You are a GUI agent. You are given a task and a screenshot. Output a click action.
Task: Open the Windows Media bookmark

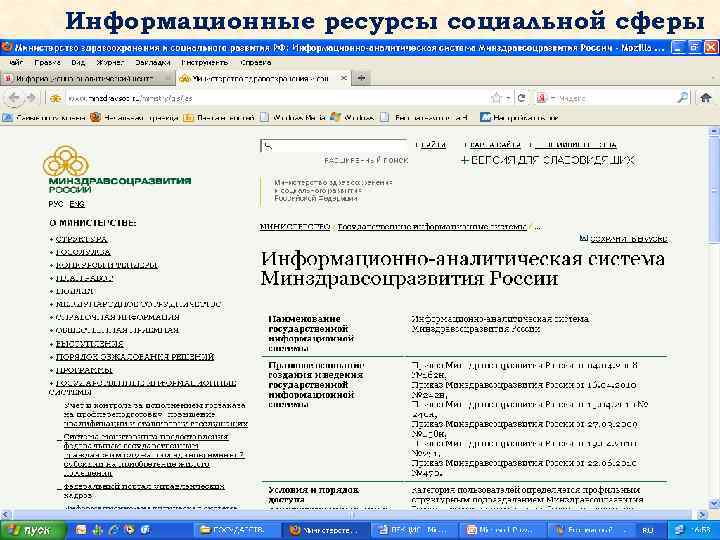click(x=293, y=118)
